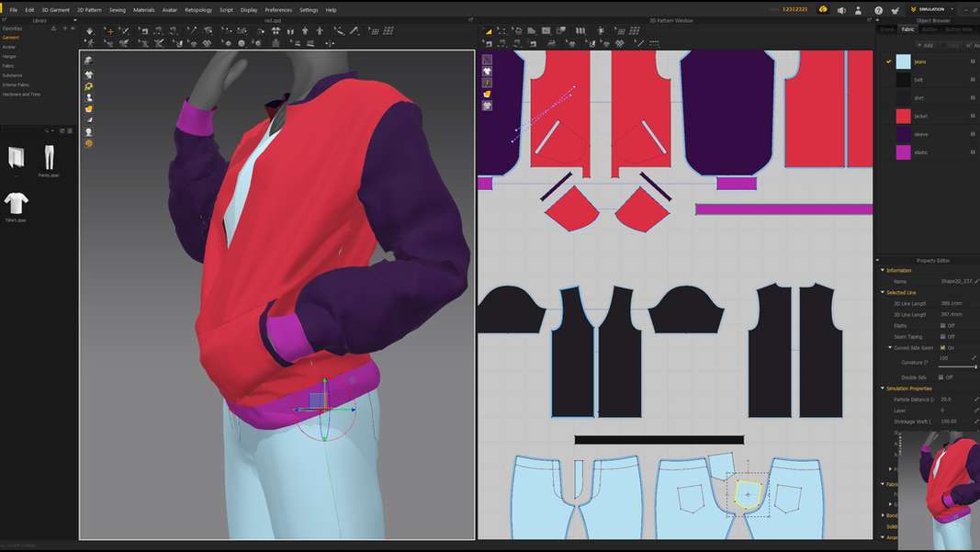This screenshot has height=552, width=980.
Task: Click the walking avatar icon in 3D toolbar
Action: click(x=90, y=43)
